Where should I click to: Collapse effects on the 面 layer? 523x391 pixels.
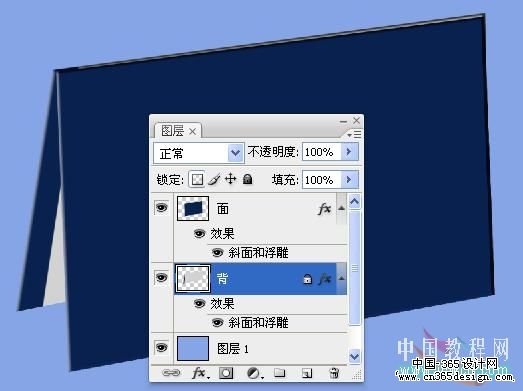click(x=341, y=208)
